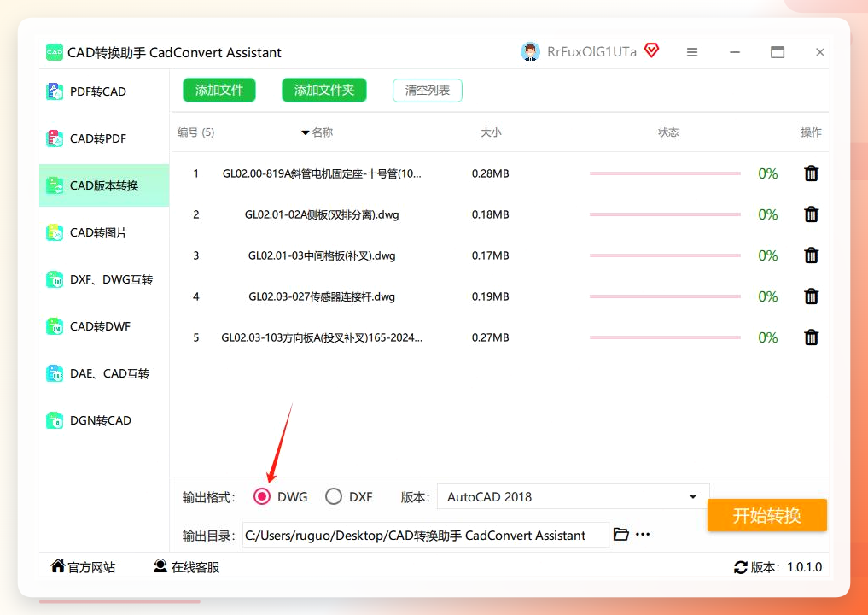
Task: Click the user avatar icon
Action: click(x=530, y=52)
